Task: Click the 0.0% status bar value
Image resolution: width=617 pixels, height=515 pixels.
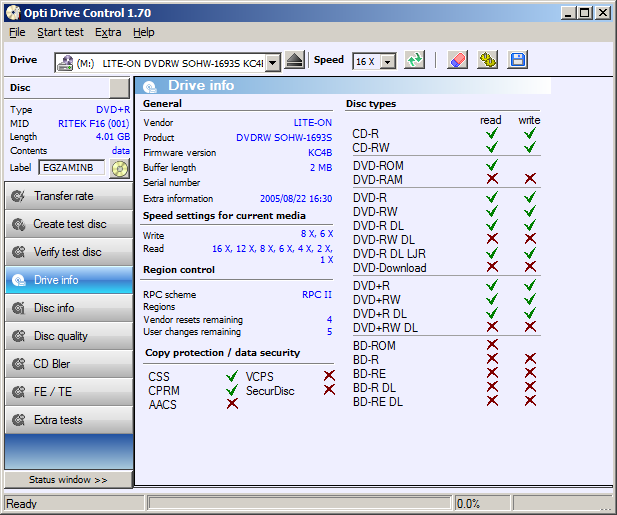Action: (x=468, y=504)
